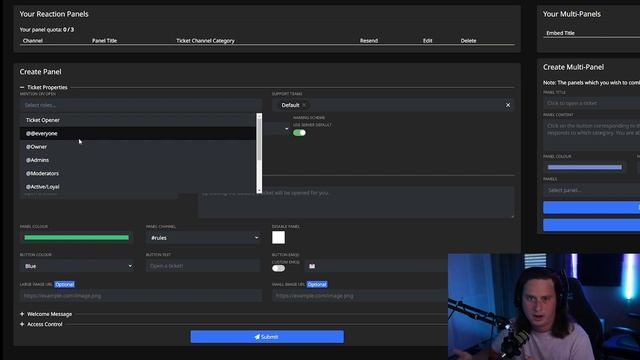Expand the Access Control section
The height and width of the screenshot is (360, 640).
click(x=41, y=324)
